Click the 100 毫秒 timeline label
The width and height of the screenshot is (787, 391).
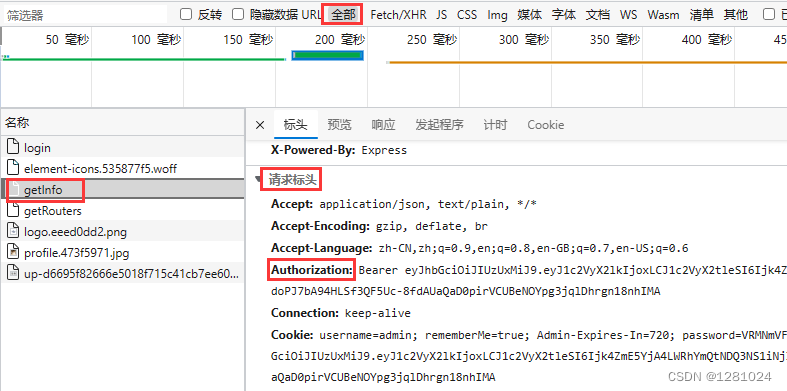pos(156,39)
